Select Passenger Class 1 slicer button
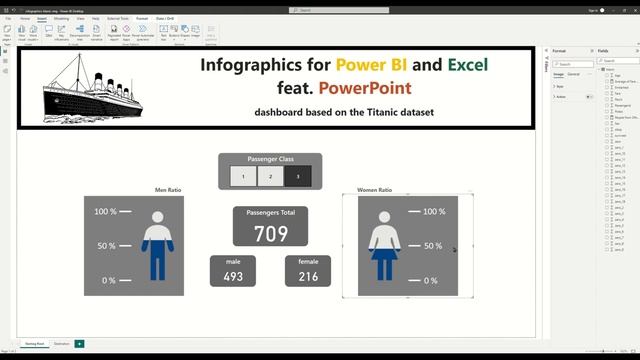This screenshot has width=640, height=360. pos(243,176)
